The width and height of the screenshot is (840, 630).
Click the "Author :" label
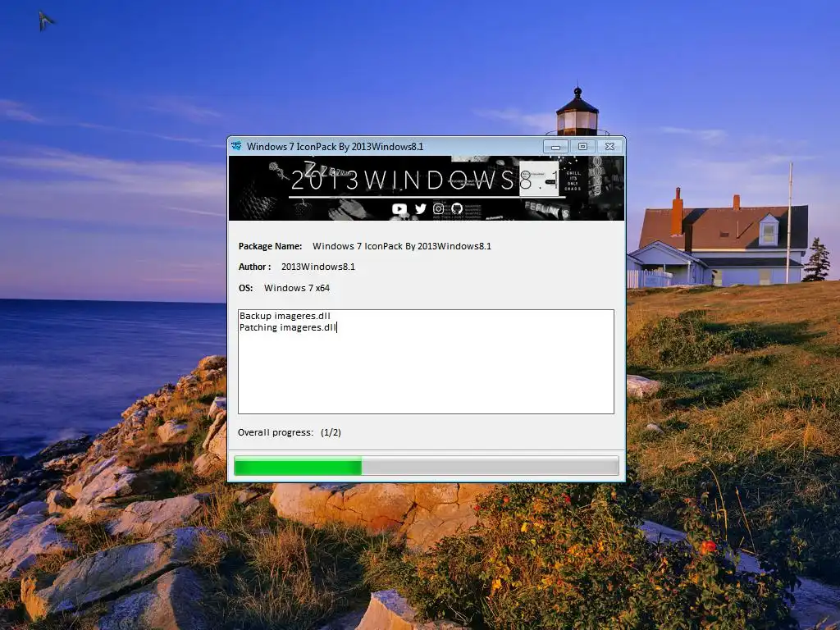pyautogui.click(x=254, y=267)
